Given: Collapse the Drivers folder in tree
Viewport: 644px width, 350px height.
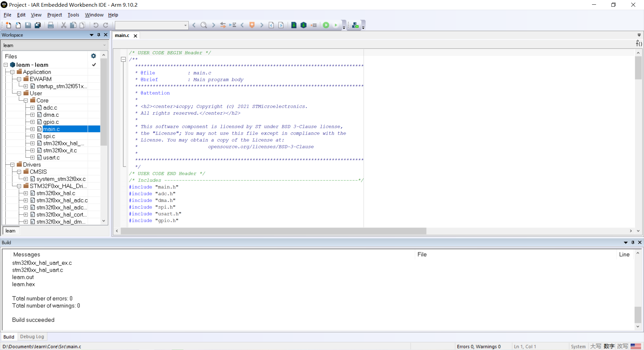Looking at the screenshot, I should [x=12, y=165].
